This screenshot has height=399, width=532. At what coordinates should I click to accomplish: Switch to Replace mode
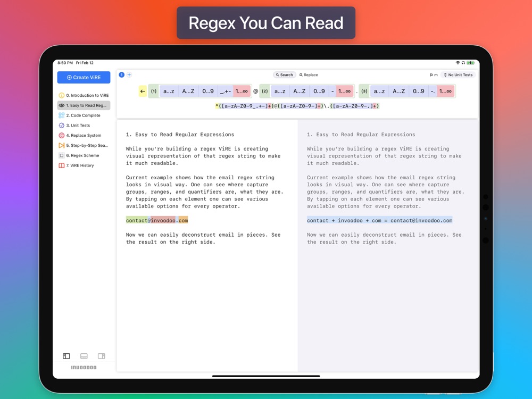[309, 75]
